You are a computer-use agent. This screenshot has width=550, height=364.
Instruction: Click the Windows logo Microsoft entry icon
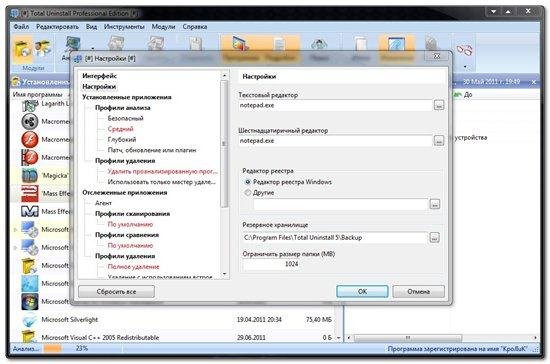click(x=30, y=301)
